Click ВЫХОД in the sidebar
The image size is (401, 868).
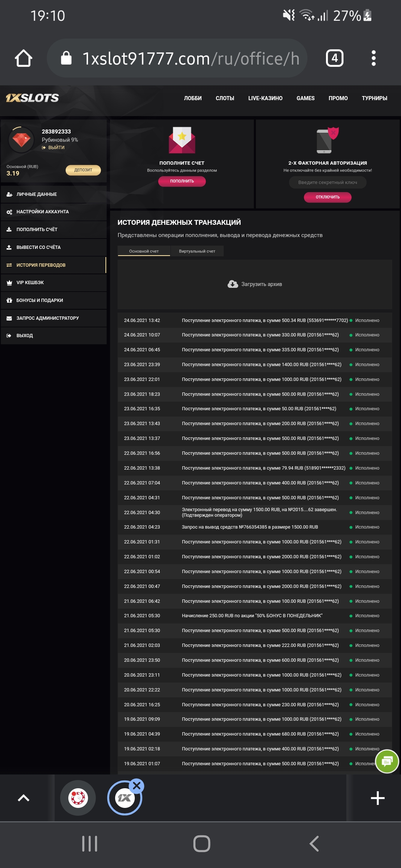coord(54,336)
